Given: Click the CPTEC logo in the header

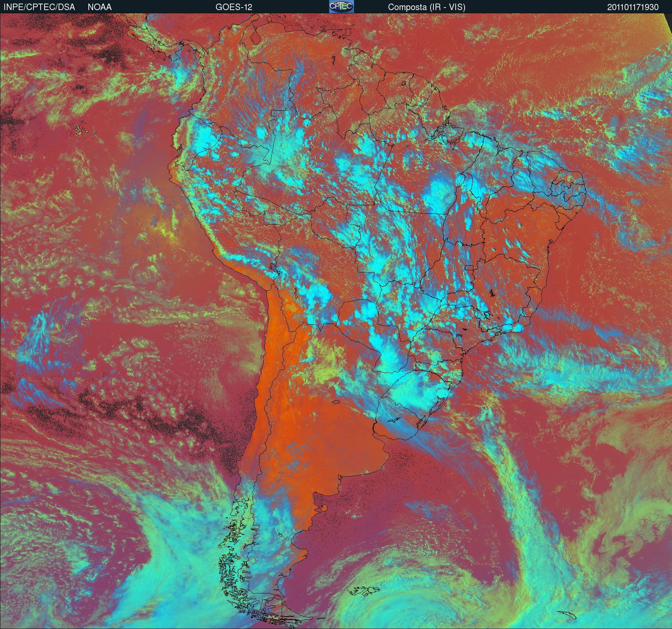Looking at the screenshot, I should point(341,6).
